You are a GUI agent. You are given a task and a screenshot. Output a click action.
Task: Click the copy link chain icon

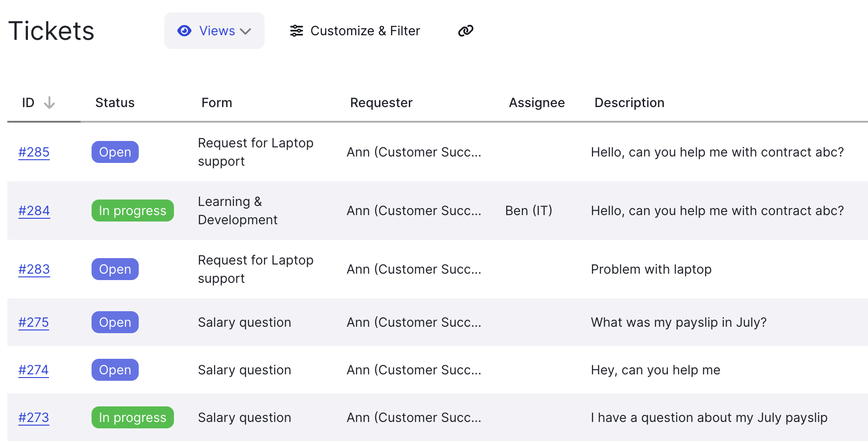coord(466,31)
